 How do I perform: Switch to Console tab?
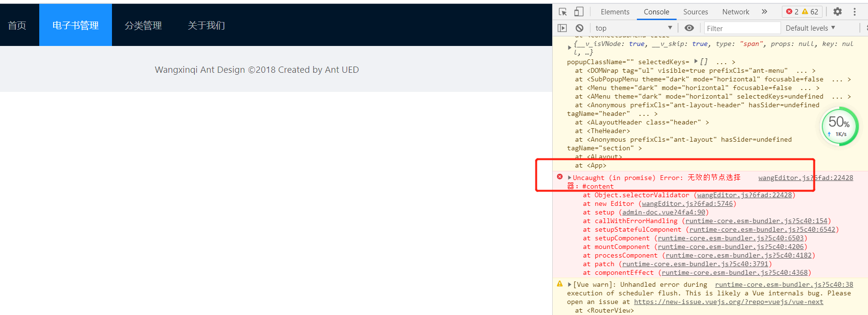click(656, 12)
